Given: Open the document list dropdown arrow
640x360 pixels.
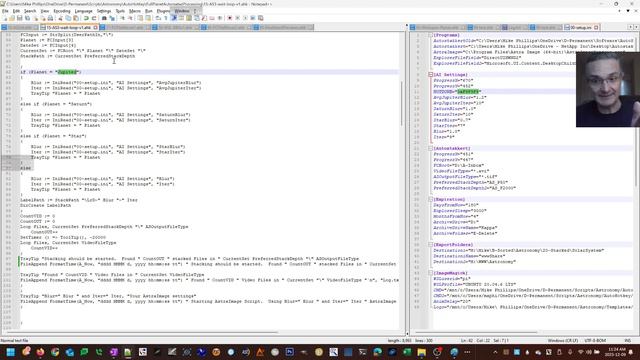Looking at the screenshot, I should pos(628,11).
